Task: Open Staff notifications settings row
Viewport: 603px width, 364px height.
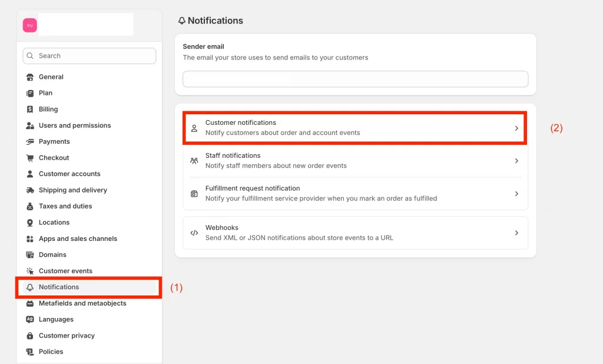Action: click(x=355, y=161)
